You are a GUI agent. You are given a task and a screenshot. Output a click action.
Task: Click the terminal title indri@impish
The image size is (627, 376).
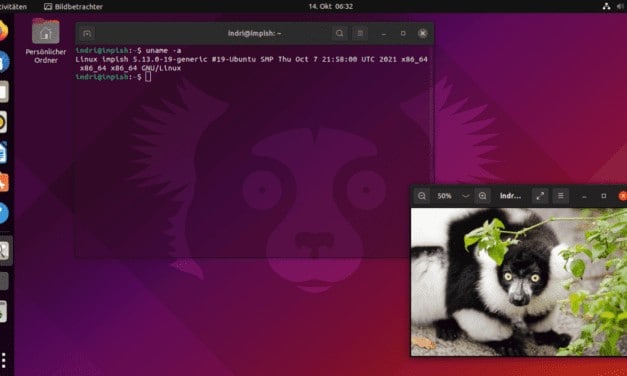click(254, 33)
